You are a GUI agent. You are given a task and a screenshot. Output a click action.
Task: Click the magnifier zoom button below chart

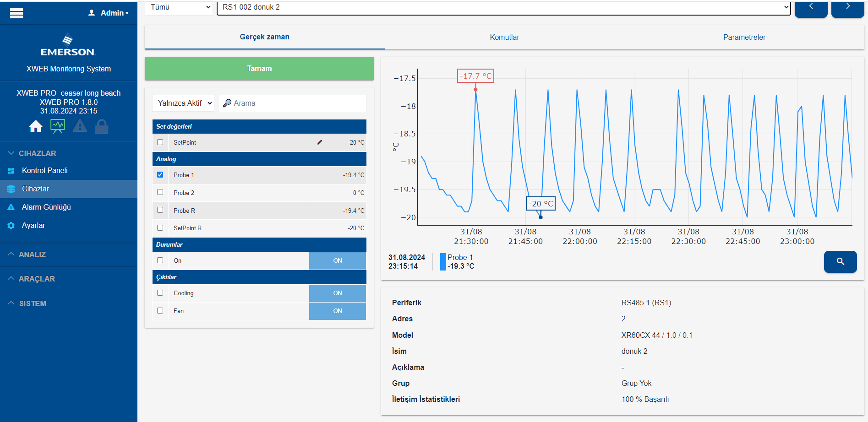coord(840,261)
